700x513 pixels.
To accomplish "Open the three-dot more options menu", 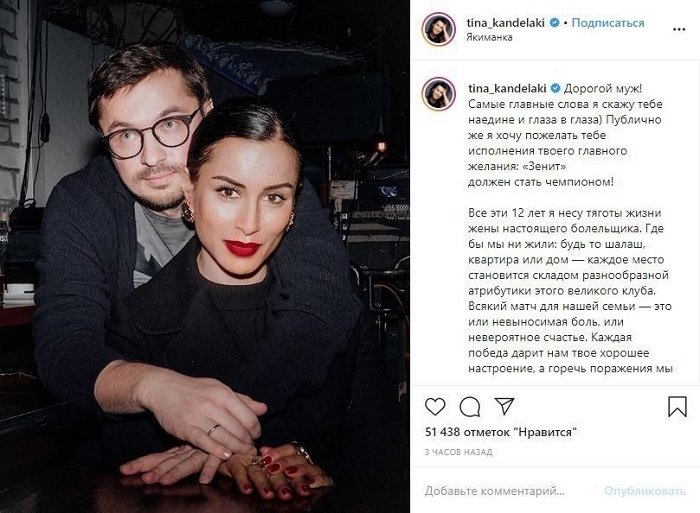I will pyautogui.click(x=679, y=29).
